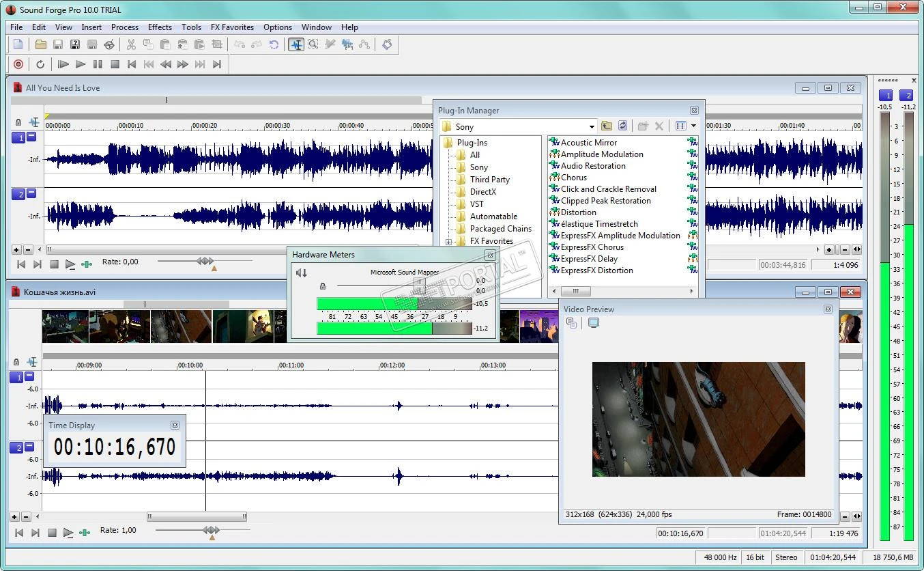
Task: Click the Rate slider in All You Need Is Love
Action: pyautogui.click(x=205, y=261)
